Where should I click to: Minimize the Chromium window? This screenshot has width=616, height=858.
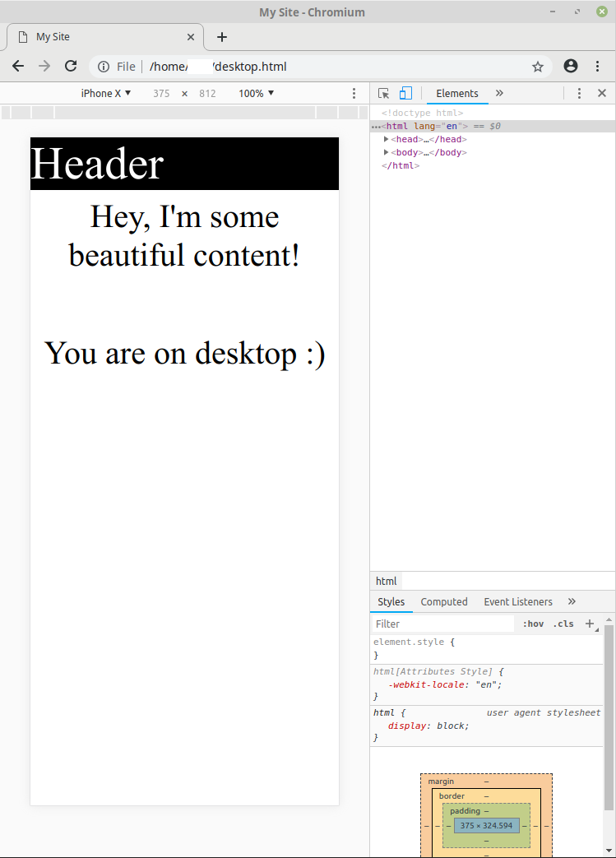point(553,12)
